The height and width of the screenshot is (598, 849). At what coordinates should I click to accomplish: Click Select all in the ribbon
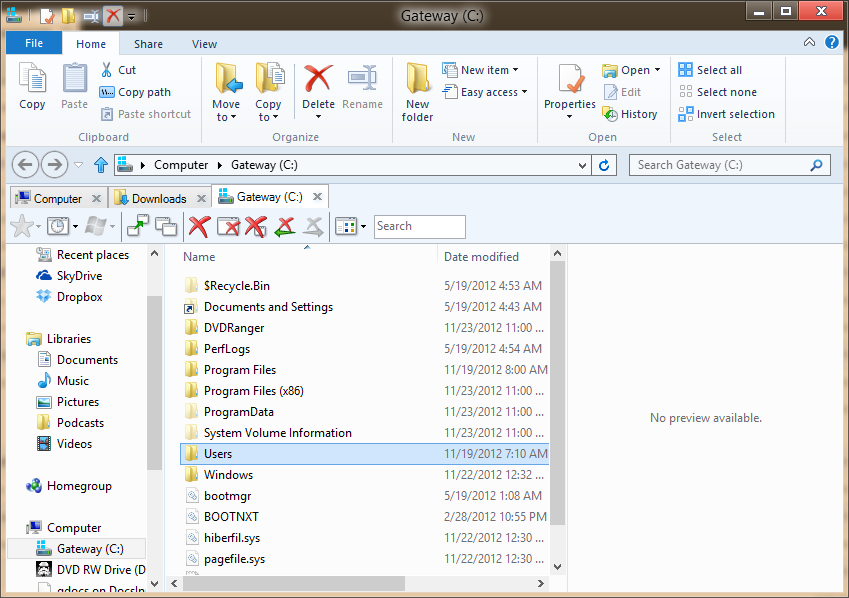tap(710, 70)
